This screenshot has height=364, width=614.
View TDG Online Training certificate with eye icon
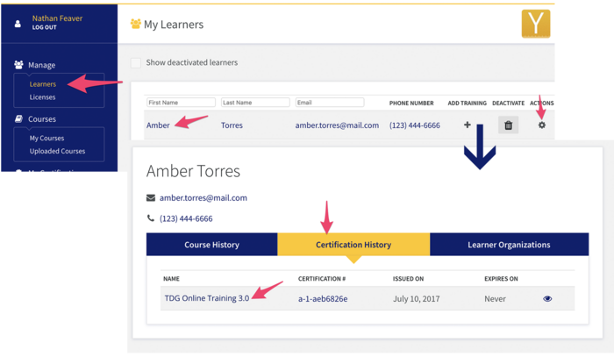[547, 298]
